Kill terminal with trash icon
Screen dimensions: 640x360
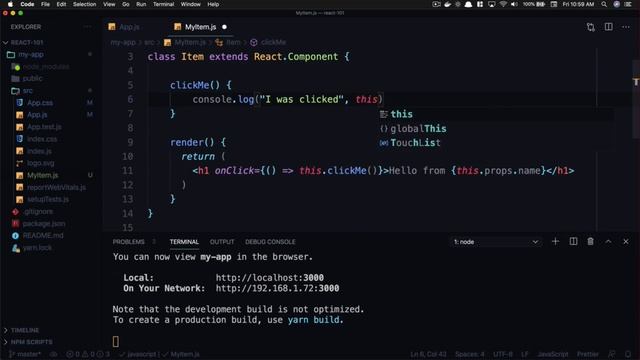coord(590,242)
